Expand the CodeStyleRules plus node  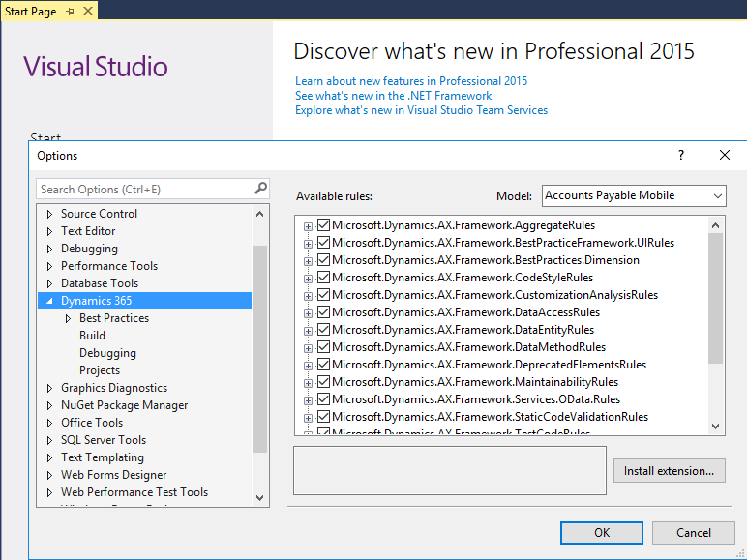tap(308, 279)
